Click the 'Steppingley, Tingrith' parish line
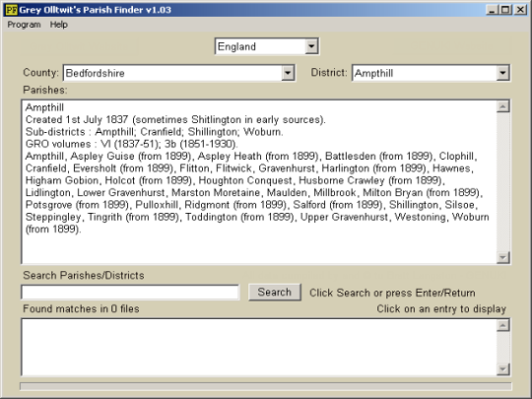 [x=257, y=217]
